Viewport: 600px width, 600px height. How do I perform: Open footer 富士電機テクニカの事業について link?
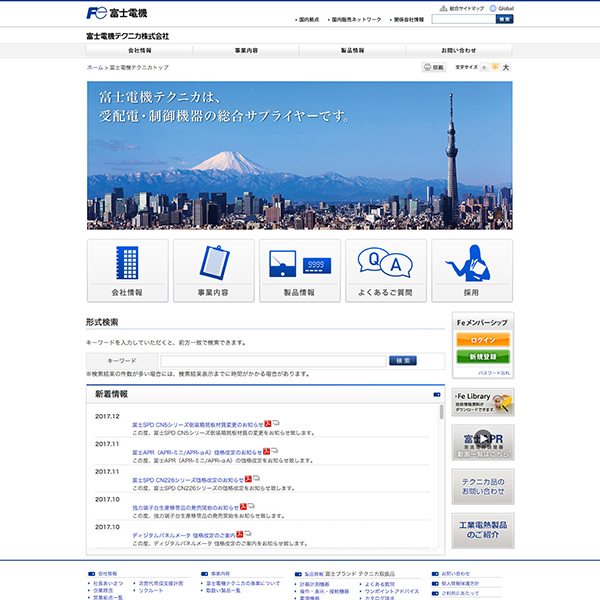(x=243, y=583)
